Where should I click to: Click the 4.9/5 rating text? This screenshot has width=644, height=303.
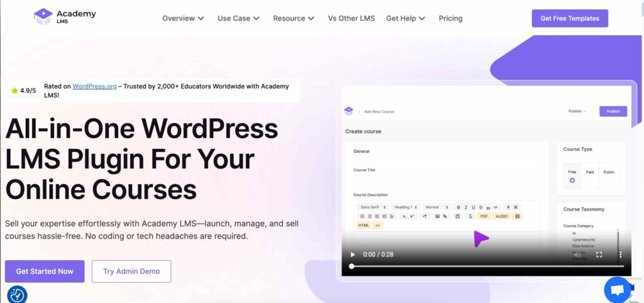tap(28, 91)
